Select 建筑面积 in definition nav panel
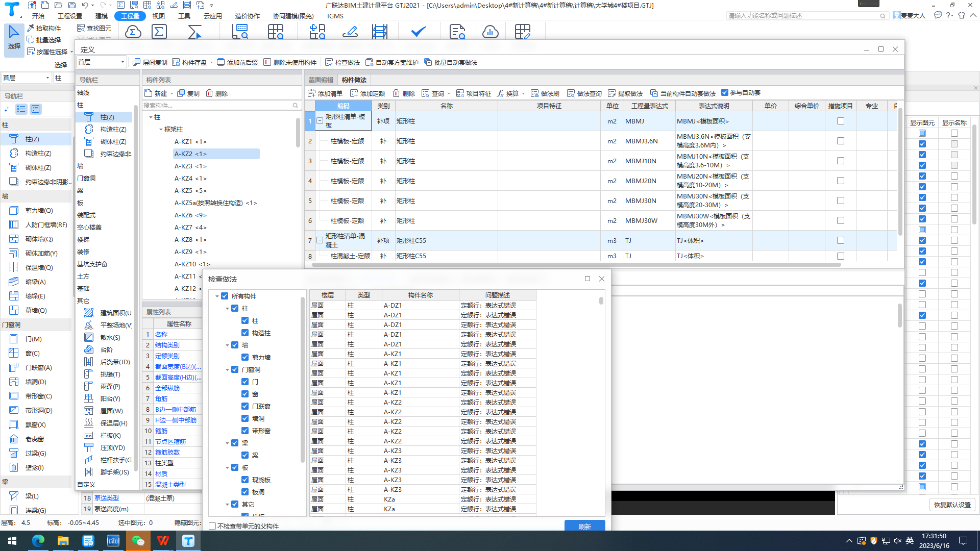Viewport: 980px width, 551px height. click(x=116, y=313)
